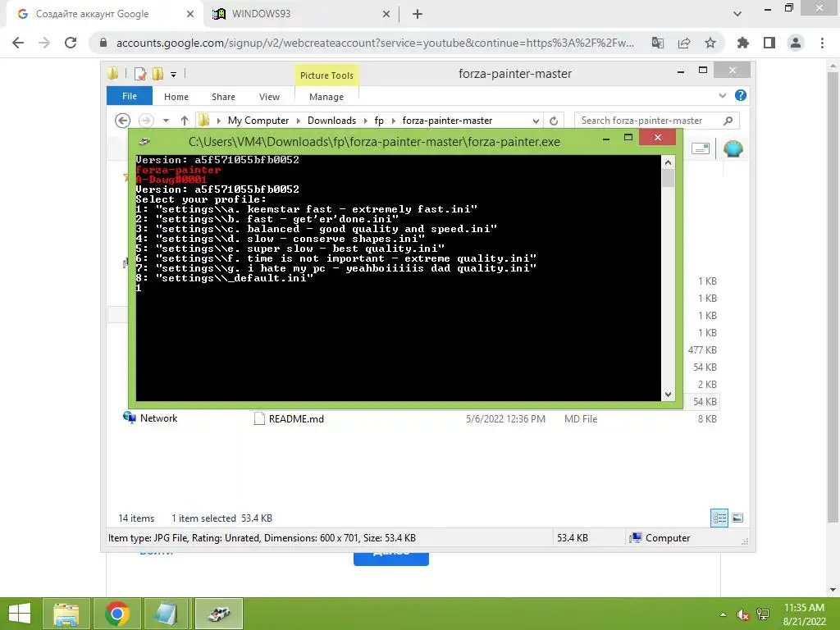840x630 pixels.
Task: Toggle Chrome side panel icon
Action: 769,43
